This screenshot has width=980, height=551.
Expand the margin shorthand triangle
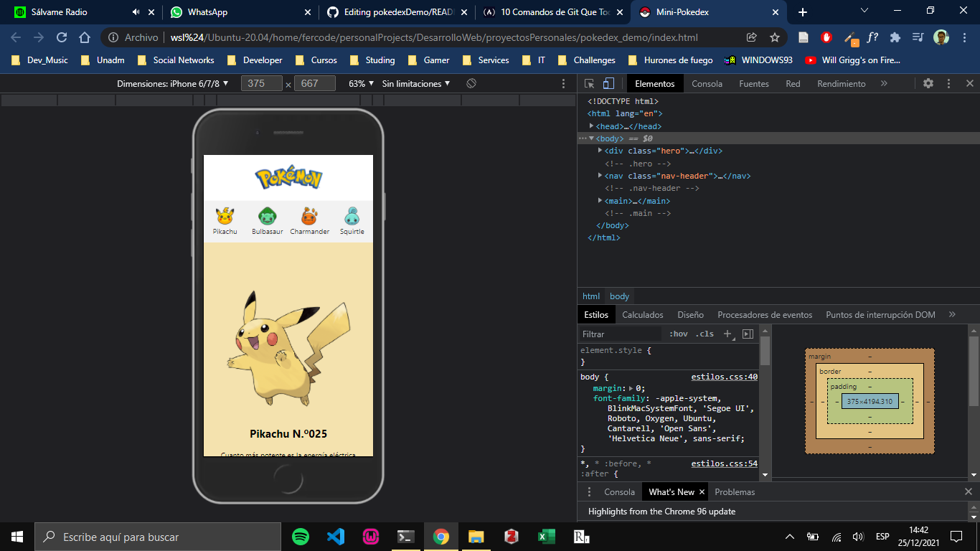(631, 388)
